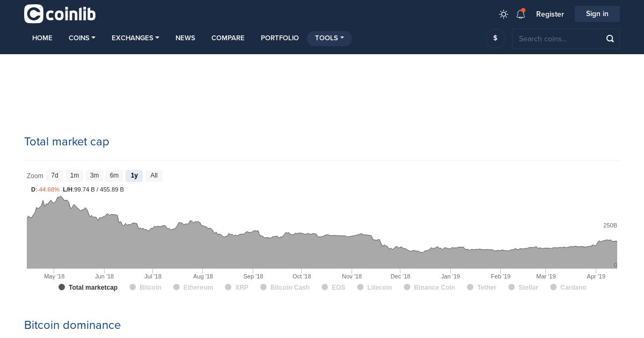This screenshot has height=338, width=644.
Task: Set chart zoom to 6m
Action: [114, 175]
